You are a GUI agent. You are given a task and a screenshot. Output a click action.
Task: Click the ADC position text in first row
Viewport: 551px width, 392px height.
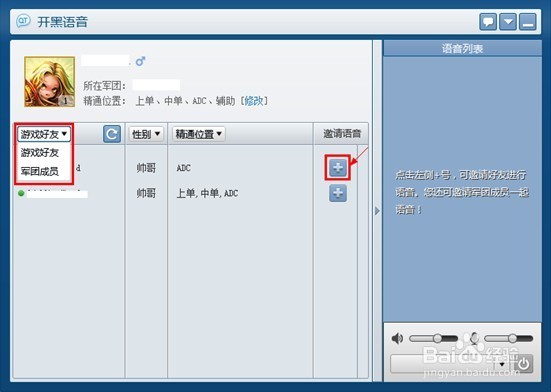coord(183,168)
